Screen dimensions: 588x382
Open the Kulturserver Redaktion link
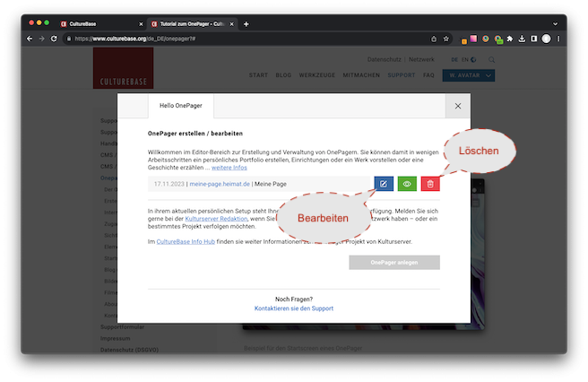click(x=220, y=218)
